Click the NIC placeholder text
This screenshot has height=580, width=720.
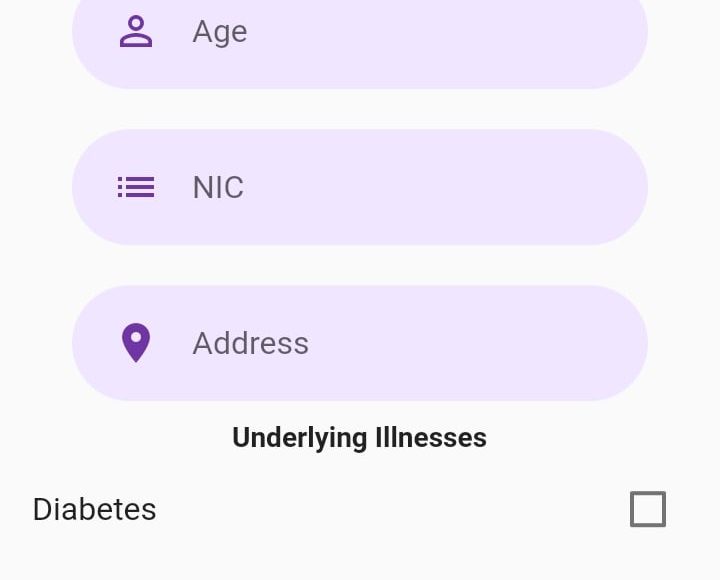pyautogui.click(x=218, y=187)
